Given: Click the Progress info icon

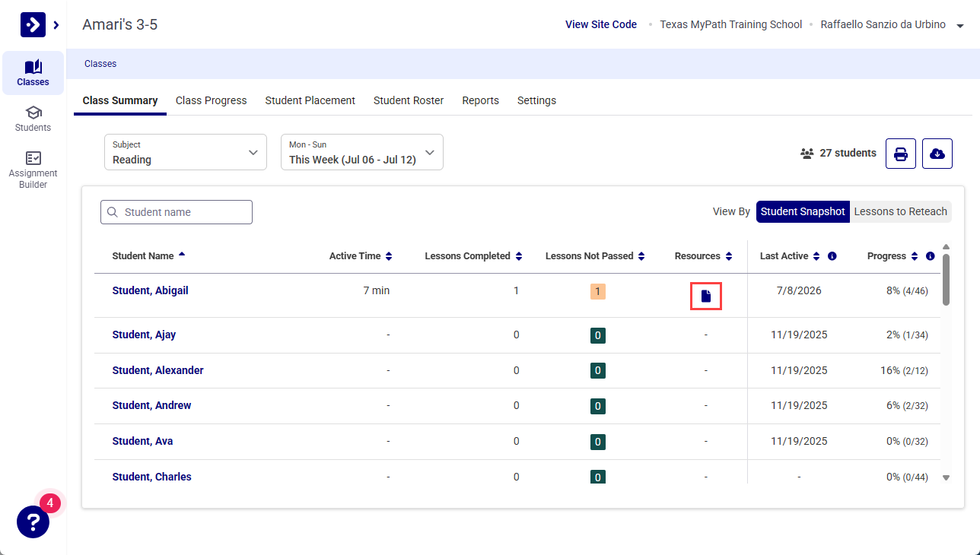Looking at the screenshot, I should 930,256.
